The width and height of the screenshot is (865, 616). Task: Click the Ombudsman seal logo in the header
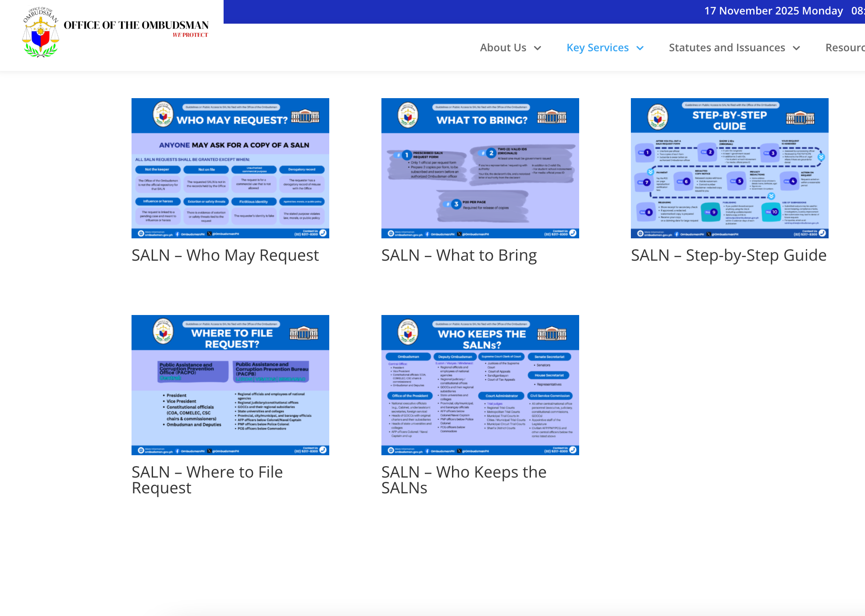coord(40,32)
